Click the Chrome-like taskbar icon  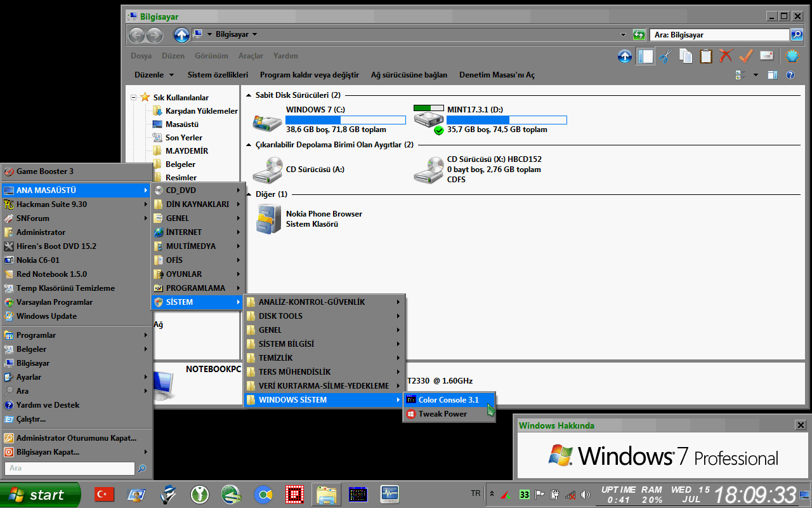[x=263, y=495]
